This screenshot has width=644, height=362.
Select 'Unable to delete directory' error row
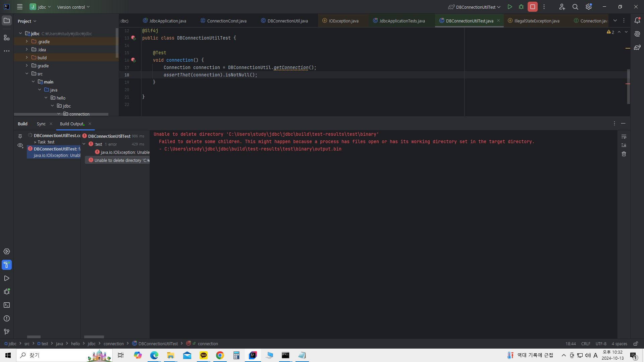pyautogui.click(x=117, y=160)
